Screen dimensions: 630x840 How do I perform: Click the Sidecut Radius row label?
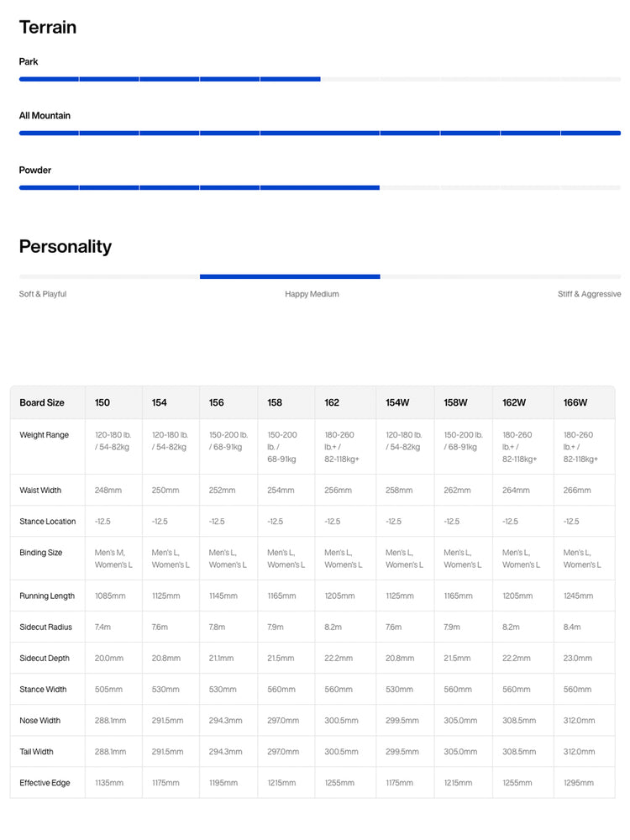(x=45, y=627)
